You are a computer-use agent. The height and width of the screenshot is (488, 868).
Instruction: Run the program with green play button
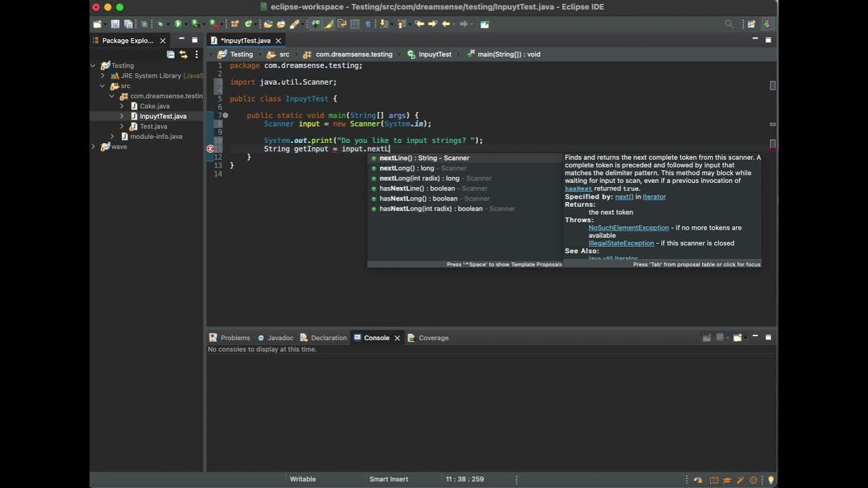click(178, 24)
